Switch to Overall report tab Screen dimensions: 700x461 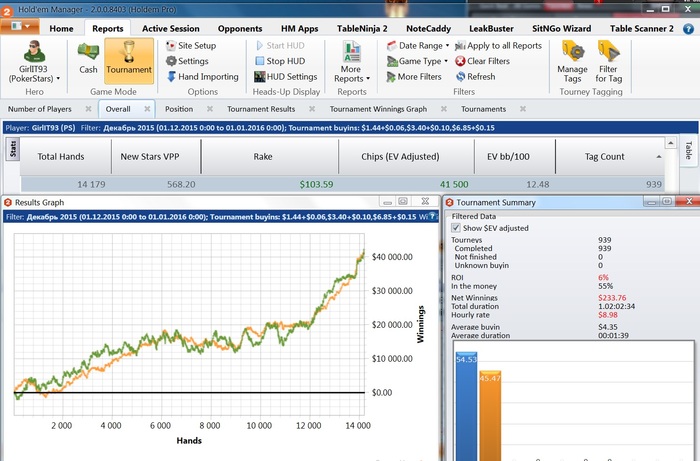pos(118,109)
